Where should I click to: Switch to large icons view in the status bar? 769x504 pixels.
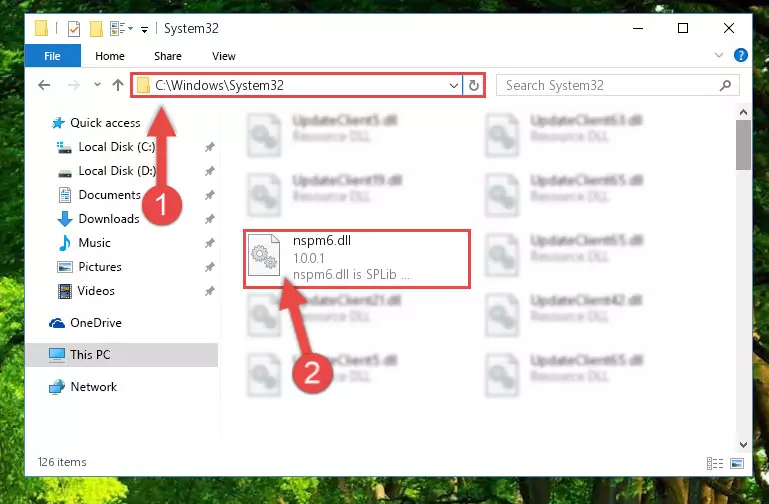(737, 463)
